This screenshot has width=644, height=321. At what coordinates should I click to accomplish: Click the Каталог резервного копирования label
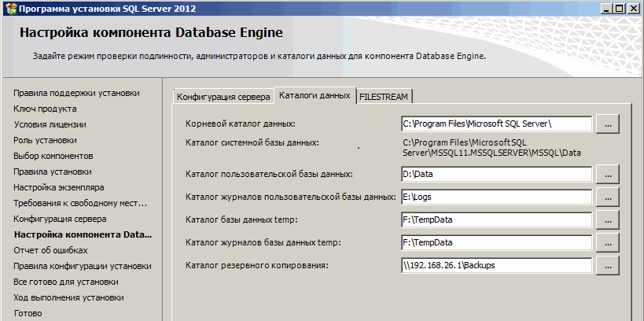(x=257, y=265)
